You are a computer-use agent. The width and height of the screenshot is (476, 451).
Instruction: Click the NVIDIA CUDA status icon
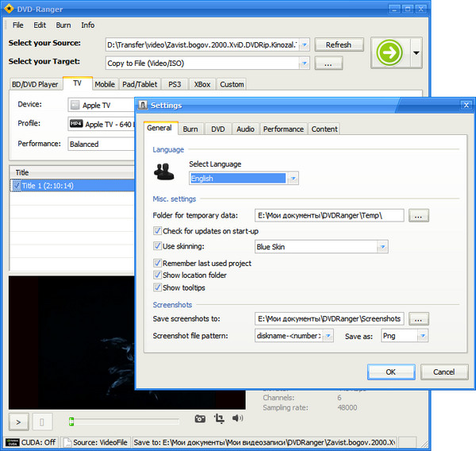click(13, 442)
